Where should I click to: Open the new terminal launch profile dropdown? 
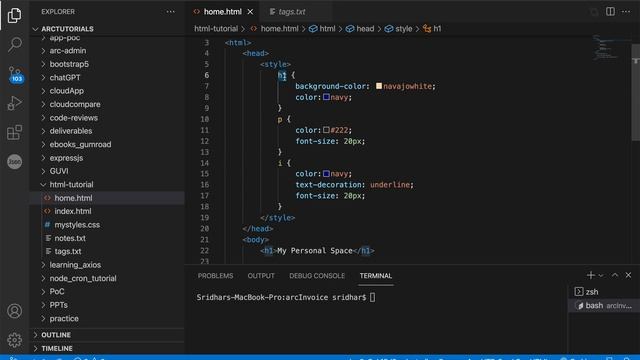tap(601, 276)
